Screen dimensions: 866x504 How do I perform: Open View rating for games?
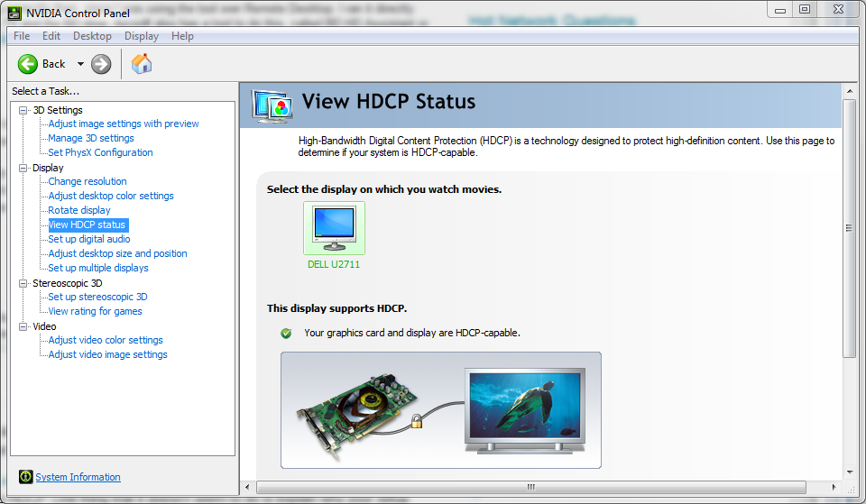click(95, 311)
